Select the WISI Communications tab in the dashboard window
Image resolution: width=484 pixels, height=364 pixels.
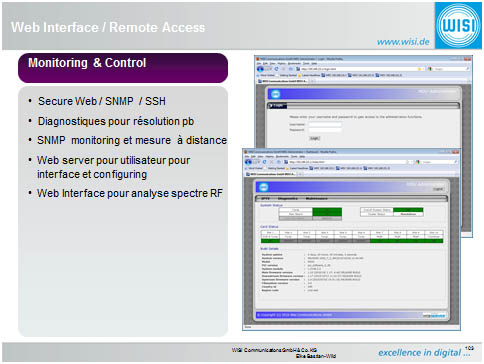(x=271, y=174)
